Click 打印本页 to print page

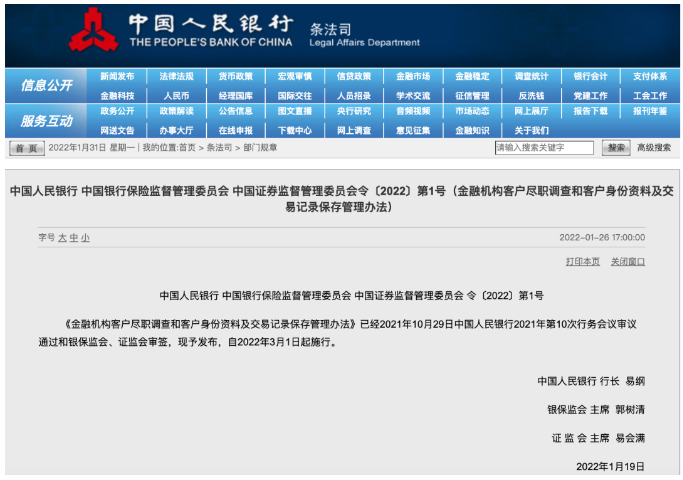(x=583, y=261)
